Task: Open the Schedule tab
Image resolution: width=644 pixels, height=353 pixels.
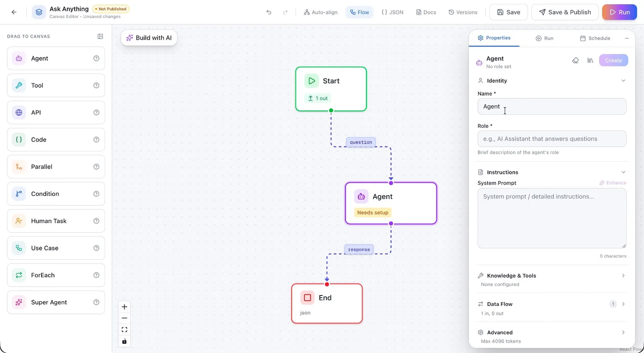Action: [x=595, y=38]
